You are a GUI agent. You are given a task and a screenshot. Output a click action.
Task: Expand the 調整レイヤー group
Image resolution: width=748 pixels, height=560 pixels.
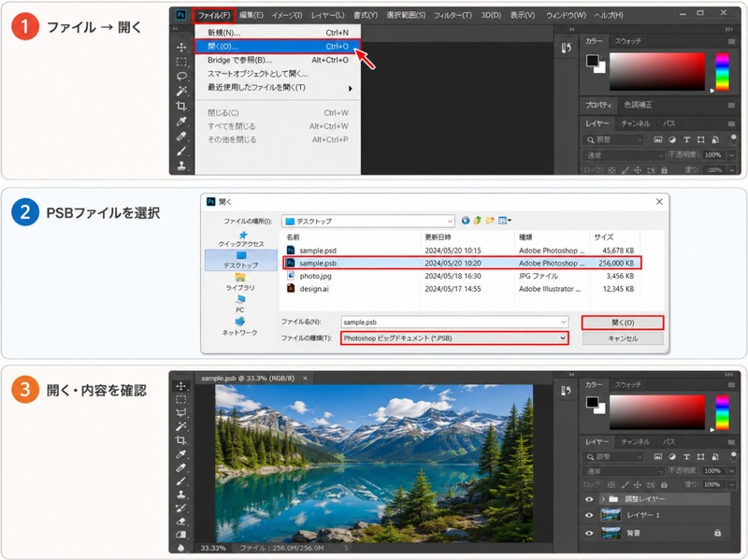point(603,499)
